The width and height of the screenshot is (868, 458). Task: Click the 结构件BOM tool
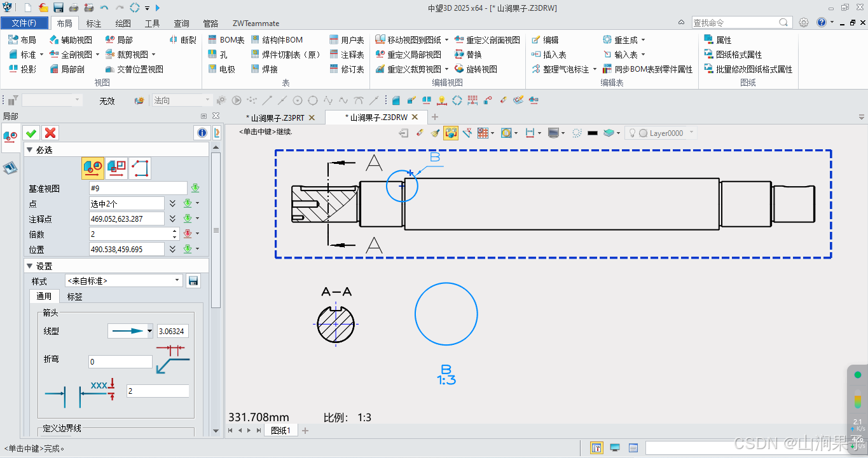(277, 40)
